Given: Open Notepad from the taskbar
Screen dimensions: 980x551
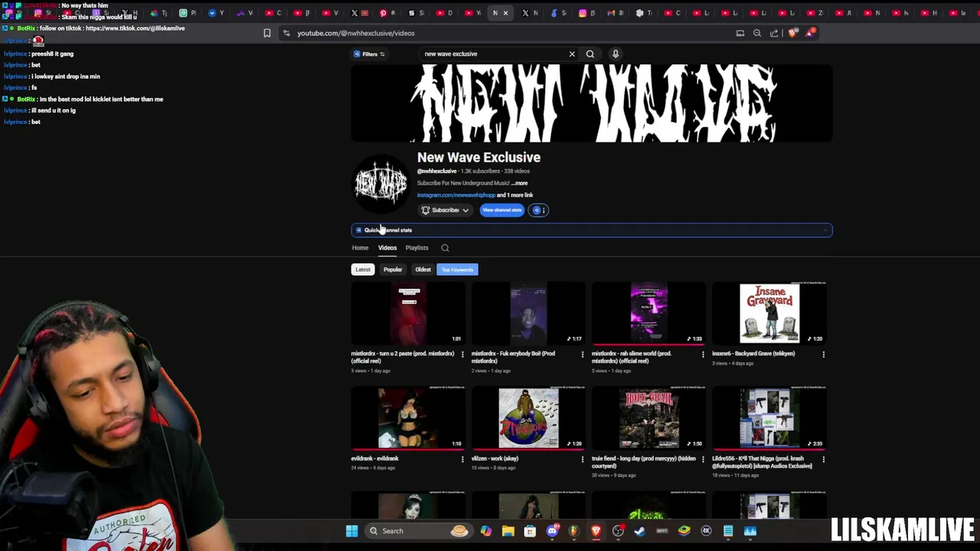Looking at the screenshot, I should click(728, 531).
